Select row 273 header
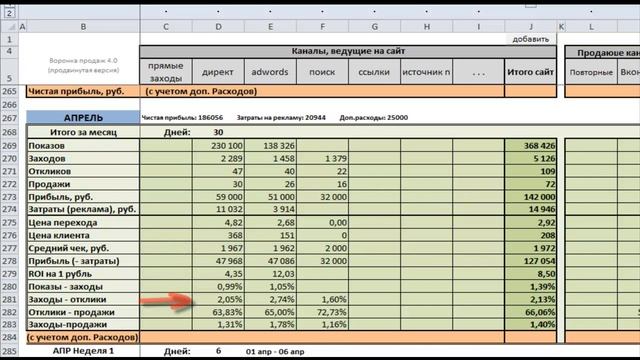640x360 pixels. tap(9, 197)
